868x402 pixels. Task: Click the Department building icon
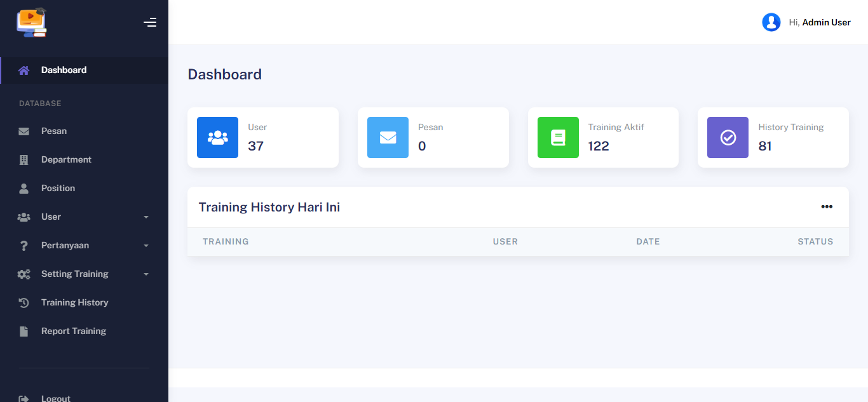pos(24,159)
